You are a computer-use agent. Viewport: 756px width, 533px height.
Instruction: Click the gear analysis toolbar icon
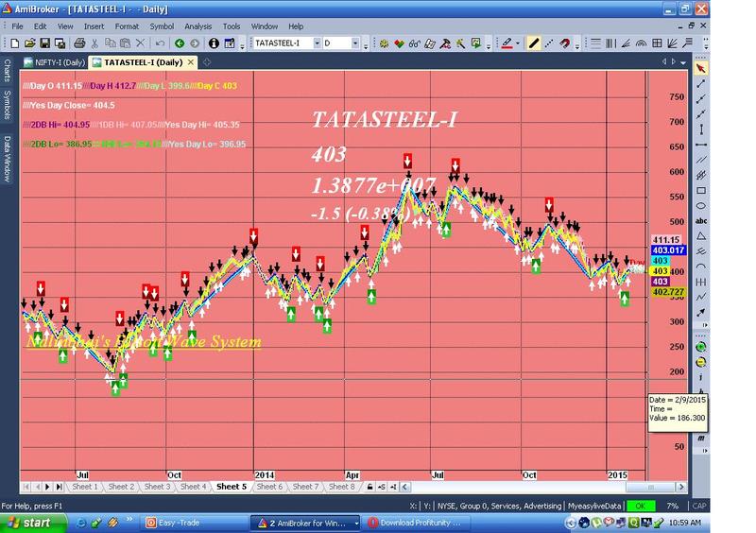pos(385,43)
